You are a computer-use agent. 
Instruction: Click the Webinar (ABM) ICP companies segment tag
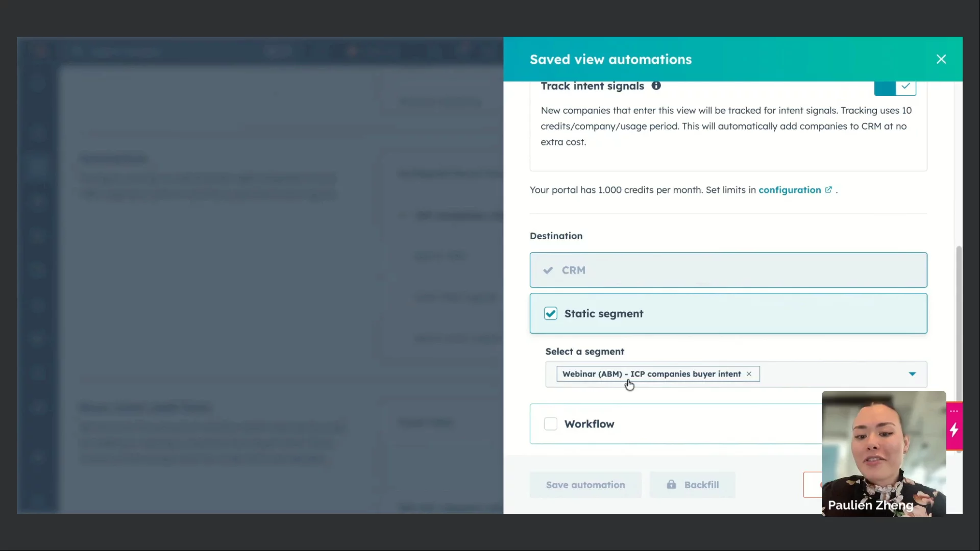(651, 374)
